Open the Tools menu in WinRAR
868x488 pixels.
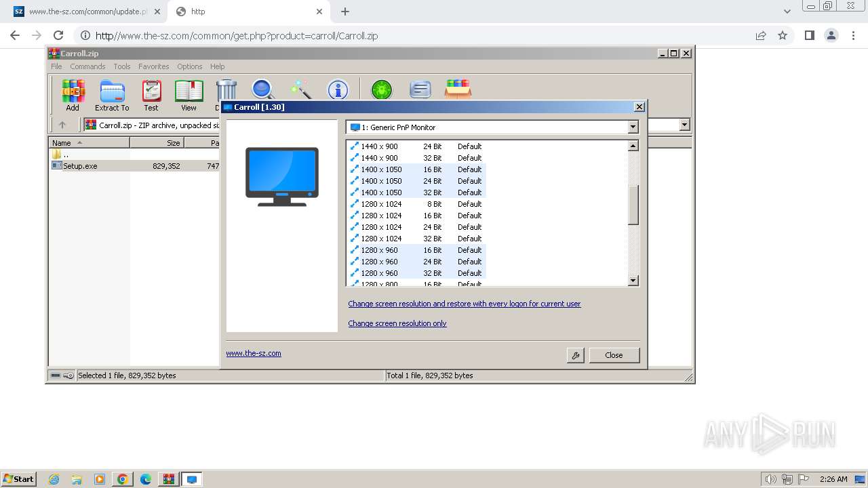click(122, 66)
